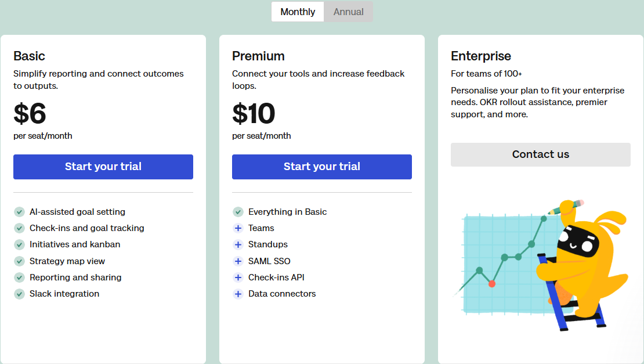Select the Monthly billing option

(297, 12)
